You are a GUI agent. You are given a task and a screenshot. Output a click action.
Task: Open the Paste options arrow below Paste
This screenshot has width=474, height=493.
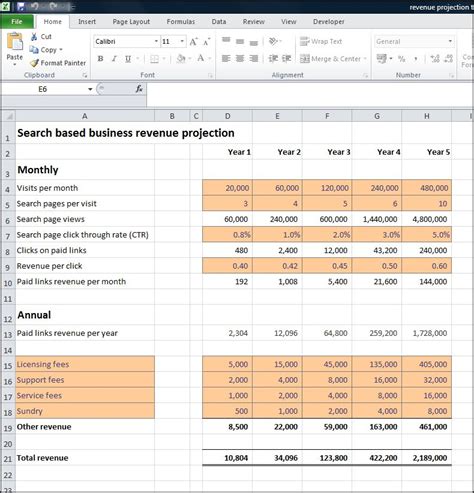[15, 64]
